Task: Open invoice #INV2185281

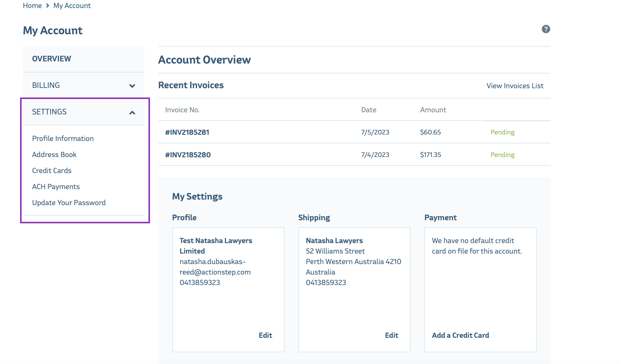Action: coord(187,132)
